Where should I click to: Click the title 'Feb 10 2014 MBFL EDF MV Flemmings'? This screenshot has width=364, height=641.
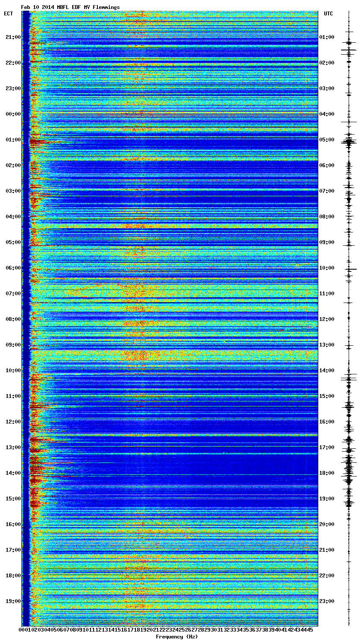point(70,7)
